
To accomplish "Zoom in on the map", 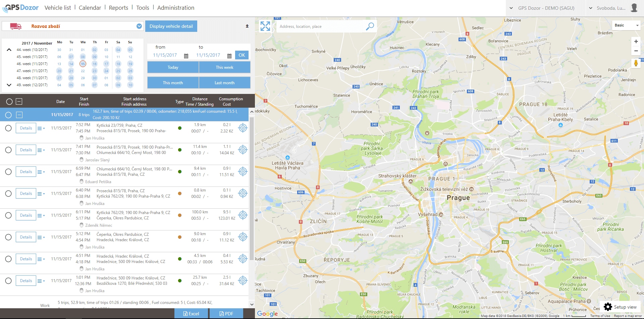I will click(636, 42).
